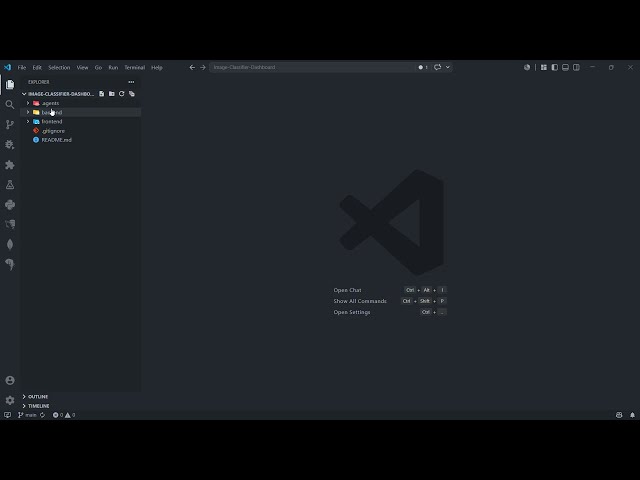Open the Copilot chat icon in title bar
640x480 pixels.
coord(438,67)
